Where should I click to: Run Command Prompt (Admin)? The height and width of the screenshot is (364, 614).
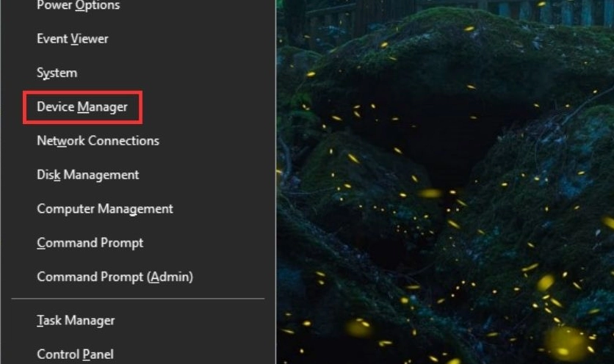coord(115,277)
